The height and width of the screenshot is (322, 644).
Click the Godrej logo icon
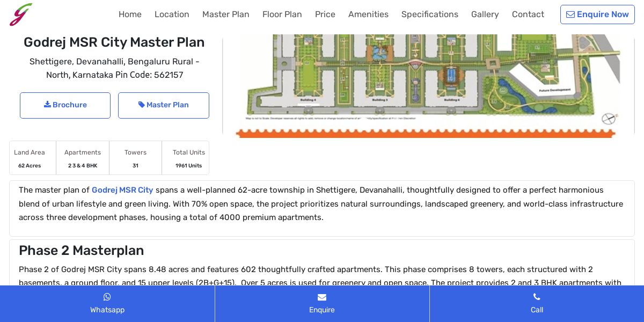[21, 14]
